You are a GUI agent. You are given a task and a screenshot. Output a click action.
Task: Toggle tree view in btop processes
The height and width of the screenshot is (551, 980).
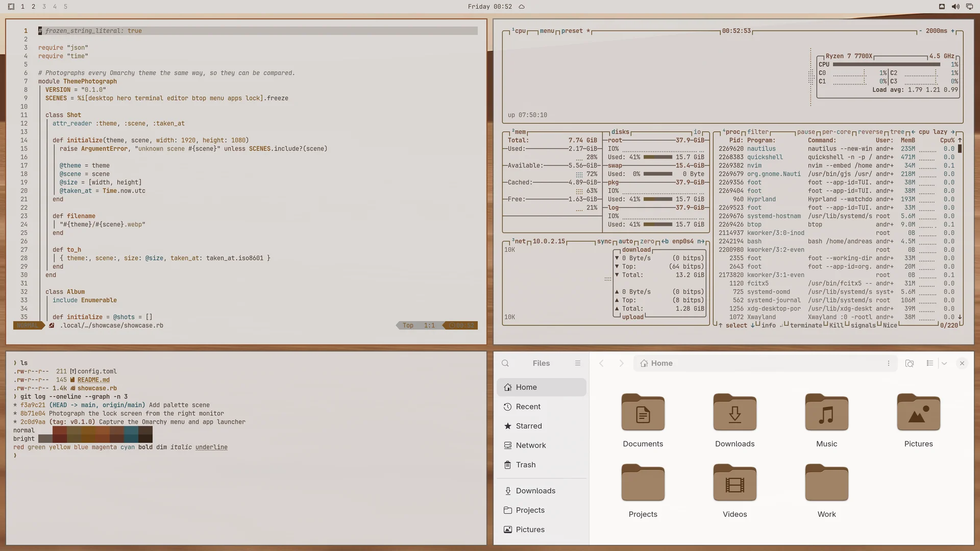tap(897, 132)
